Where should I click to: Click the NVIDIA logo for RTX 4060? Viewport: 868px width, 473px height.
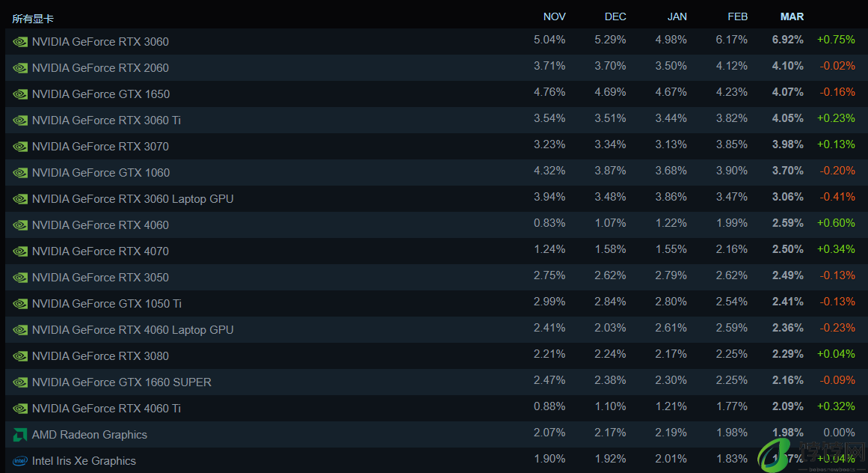pyautogui.click(x=20, y=225)
